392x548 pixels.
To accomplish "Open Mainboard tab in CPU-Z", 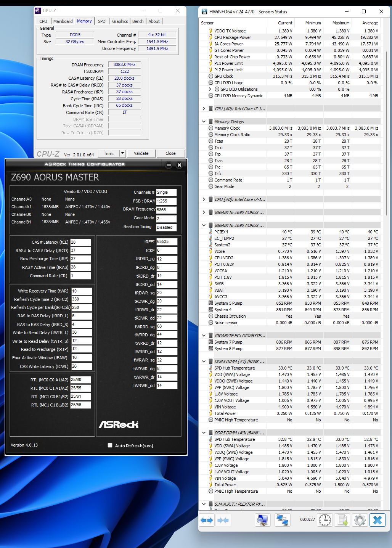I will pos(63,21).
